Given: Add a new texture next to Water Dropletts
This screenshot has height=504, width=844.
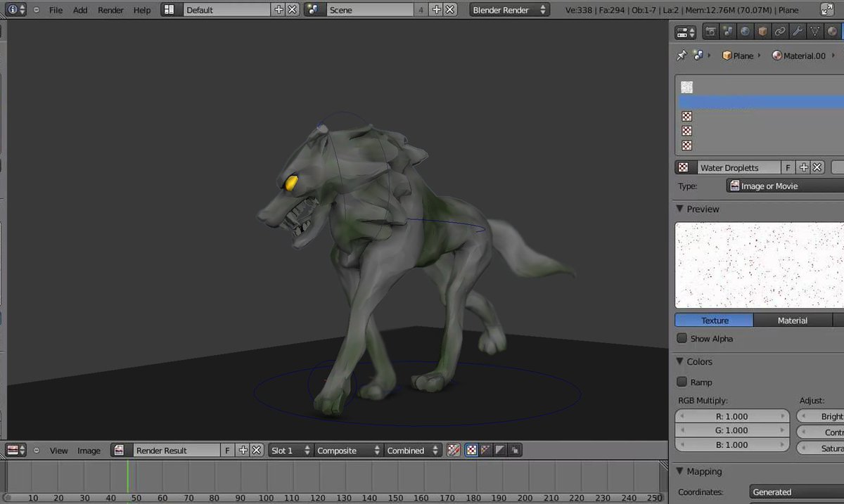Looking at the screenshot, I should point(805,167).
